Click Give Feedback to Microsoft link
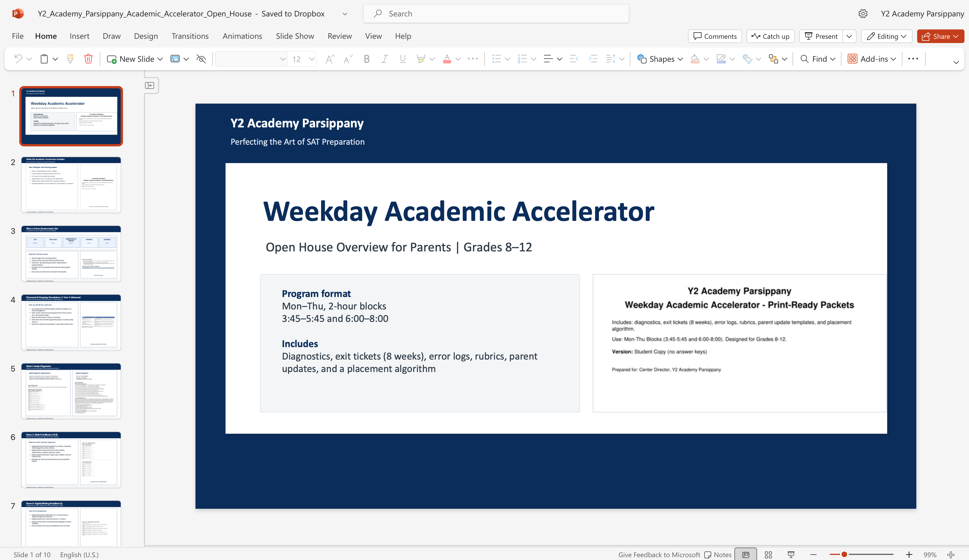Viewport: 969px width, 560px height. click(x=660, y=554)
